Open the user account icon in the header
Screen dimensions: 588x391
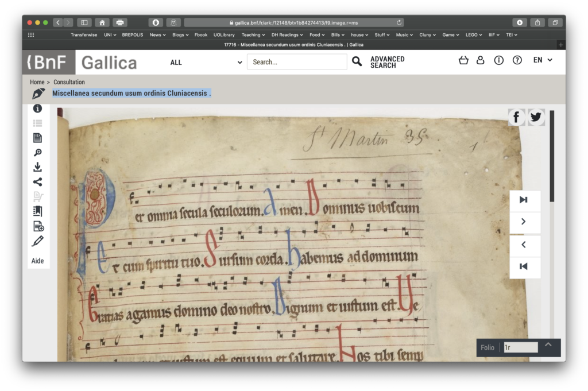click(x=480, y=60)
